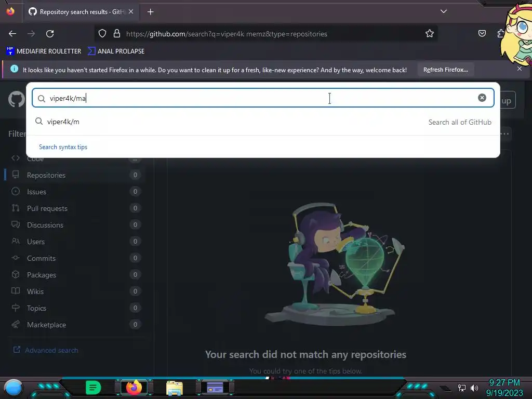Viewport: 532px width, 399px height.
Task: Click the Star Butterfly desktop character
Action: 516,34
